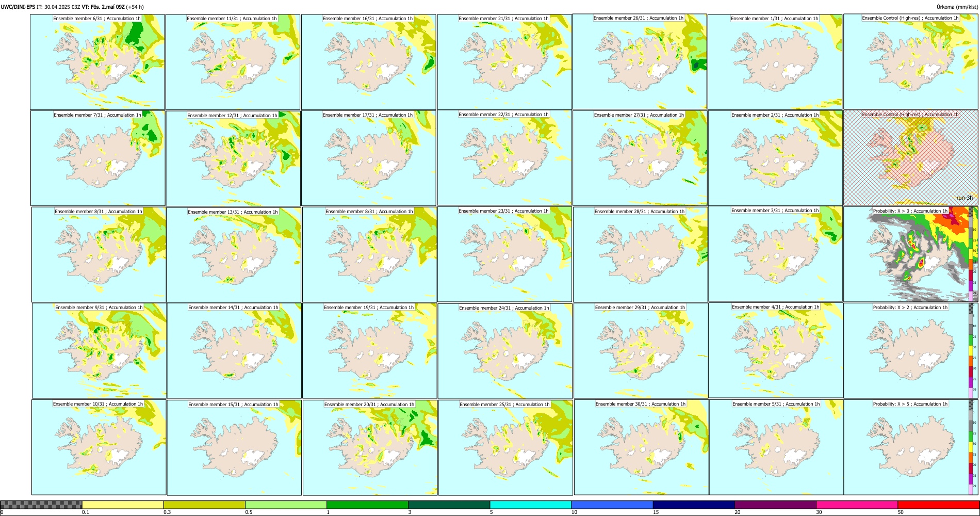Click the checkered 0–0.1 legend swatch
980x516 pixels.
coord(41,505)
